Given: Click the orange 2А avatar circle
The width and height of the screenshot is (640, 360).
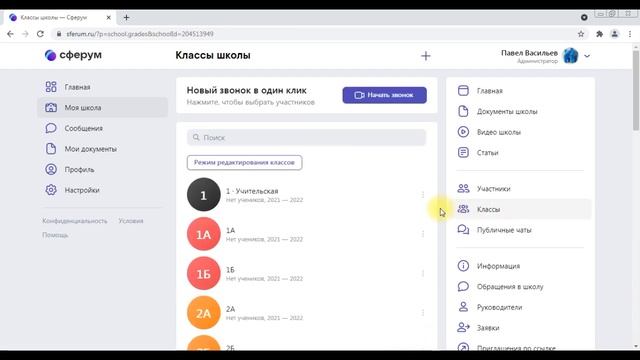Looking at the screenshot, I should point(204,313).
